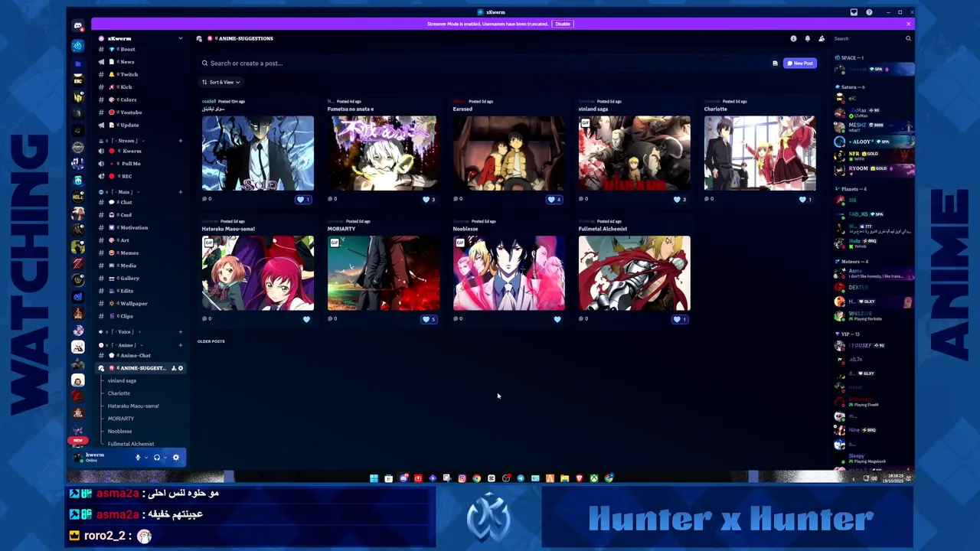Open user settings gear beside kwerm
This screenshot has height=551, width=980.
pyautogui.click(x=175, y=458)
